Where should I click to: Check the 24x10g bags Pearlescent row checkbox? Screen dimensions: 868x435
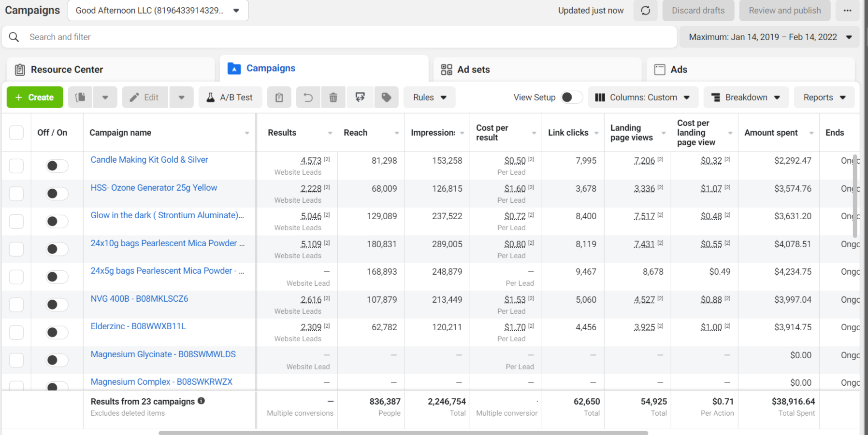pos(16,249)
